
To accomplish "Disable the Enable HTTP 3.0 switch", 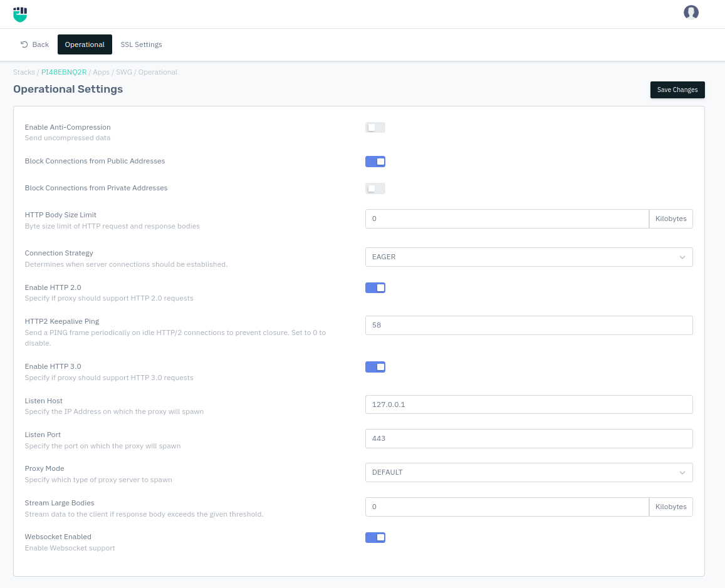I will (x=375, y=367).
